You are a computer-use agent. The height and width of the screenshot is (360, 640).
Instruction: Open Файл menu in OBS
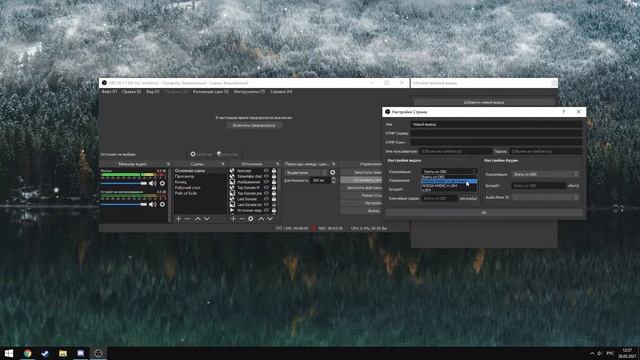109,92
